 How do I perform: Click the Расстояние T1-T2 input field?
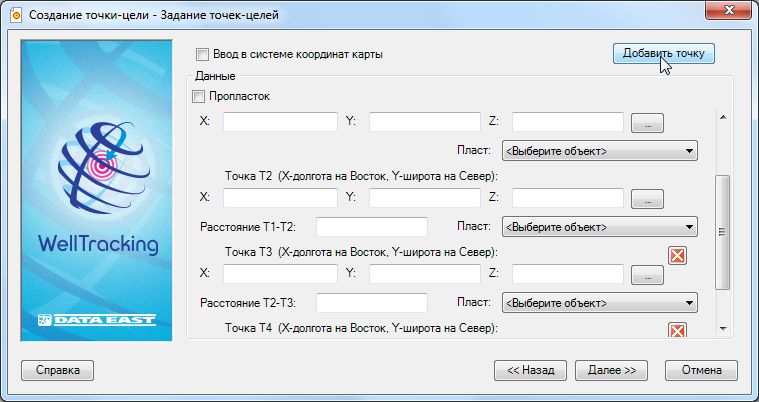(x=372, y=227)
